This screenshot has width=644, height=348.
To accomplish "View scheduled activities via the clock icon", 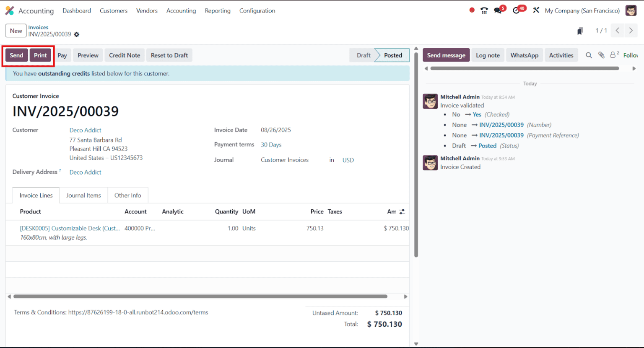I will point(517,10).
